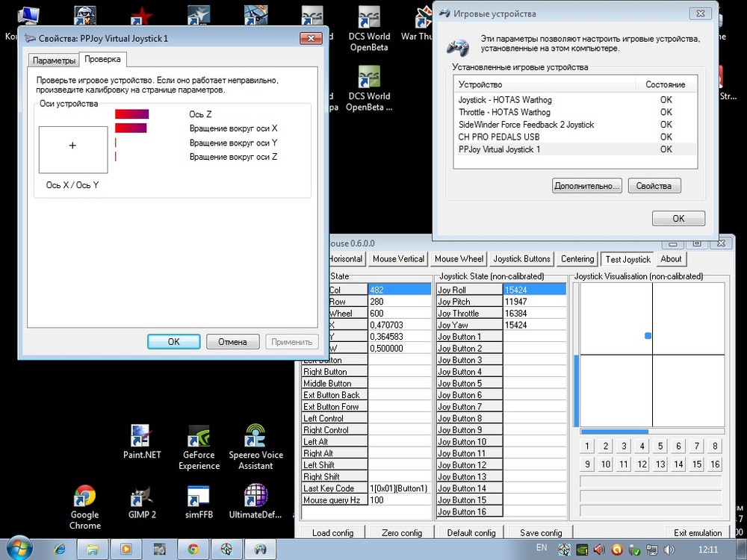Click the blue joystick position marker

click(648, 336)
